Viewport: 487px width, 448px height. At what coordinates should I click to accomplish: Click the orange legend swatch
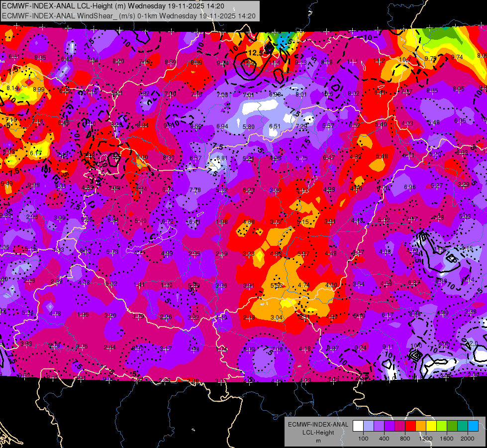(x=420, y=426)
